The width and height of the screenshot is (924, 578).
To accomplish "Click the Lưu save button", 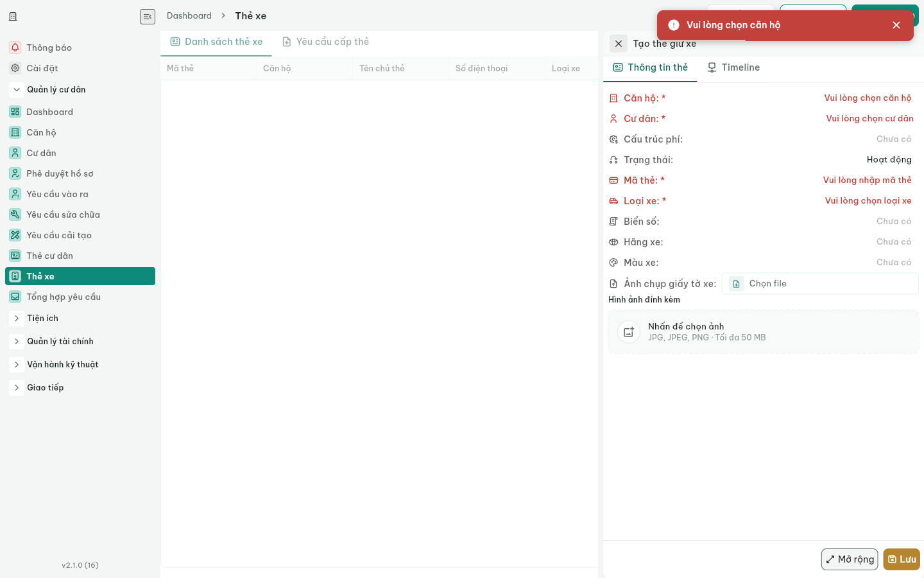I will click(x=902, y=559).
